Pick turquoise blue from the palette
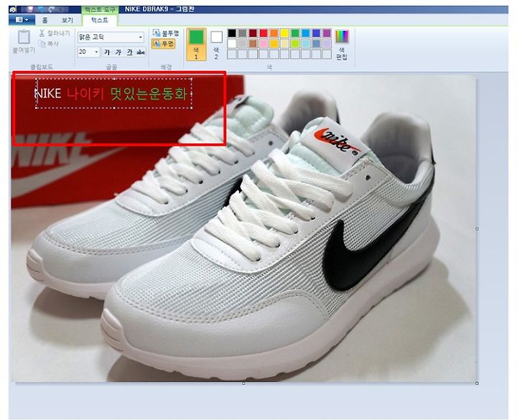This screenshot has height=420, width=517. (306, 33)
